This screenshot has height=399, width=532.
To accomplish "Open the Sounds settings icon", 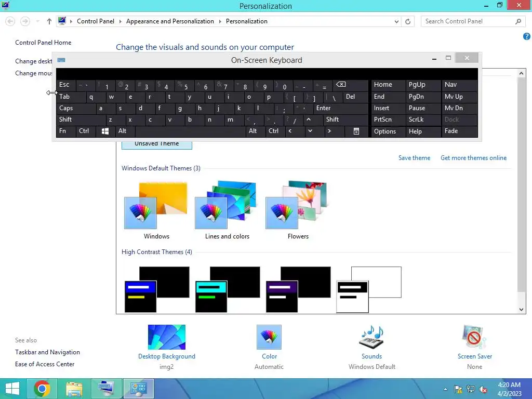I will click(371, 337).
